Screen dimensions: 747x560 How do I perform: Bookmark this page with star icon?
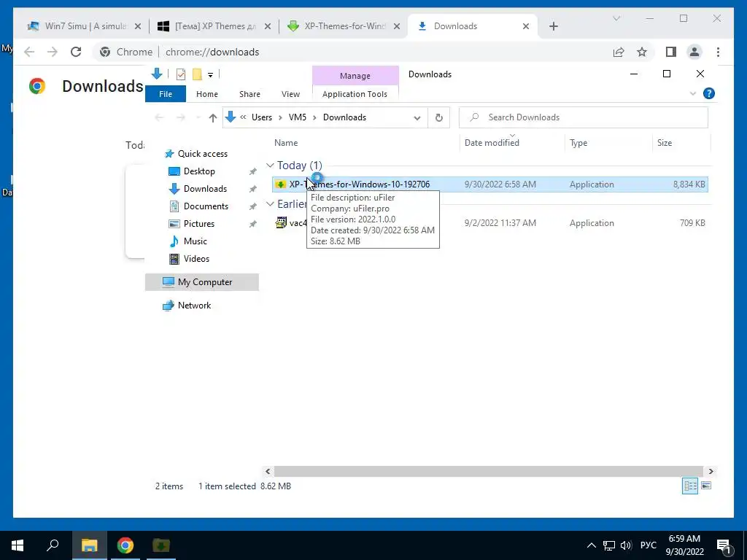(x=642, y=52)
